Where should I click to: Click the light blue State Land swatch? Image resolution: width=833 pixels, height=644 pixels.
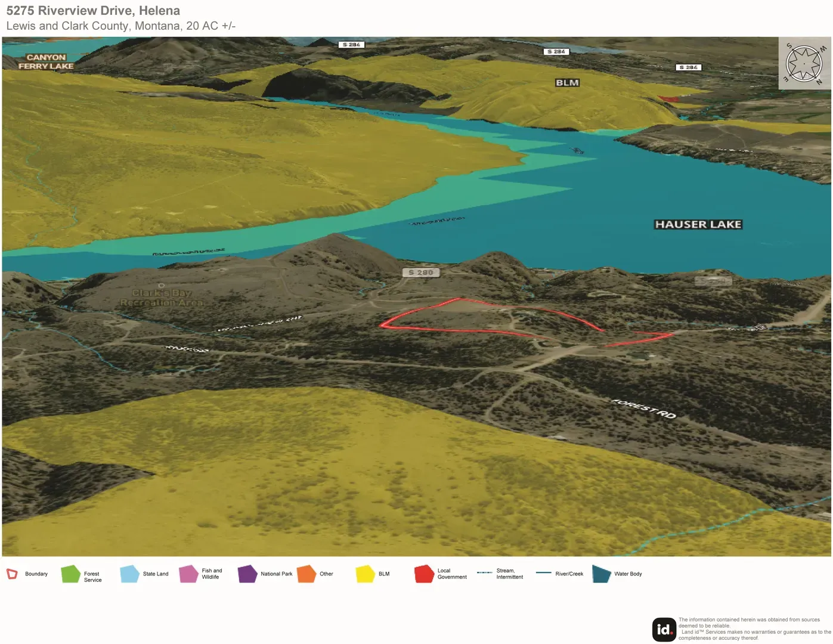129,574
